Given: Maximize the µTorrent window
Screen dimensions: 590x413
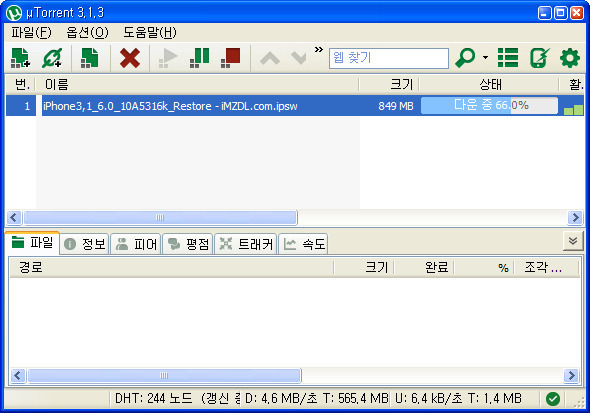Looking at the screenshot, I should point(561,13).
